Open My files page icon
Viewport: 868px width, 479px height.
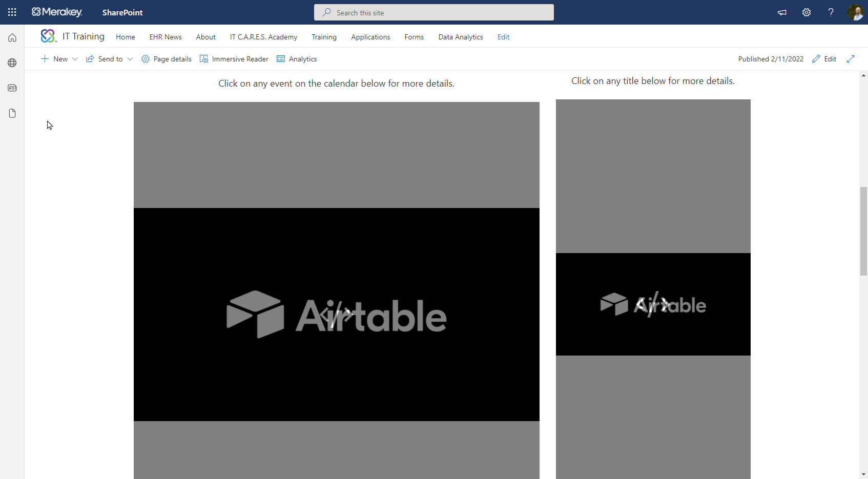tap(12, 113)
